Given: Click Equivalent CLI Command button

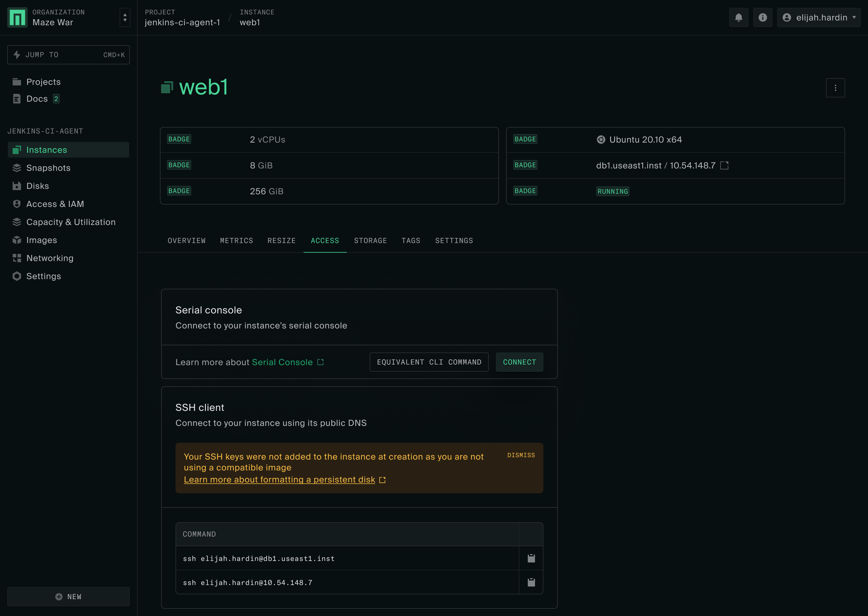Looking at the screenshot, I should (429, 362).
